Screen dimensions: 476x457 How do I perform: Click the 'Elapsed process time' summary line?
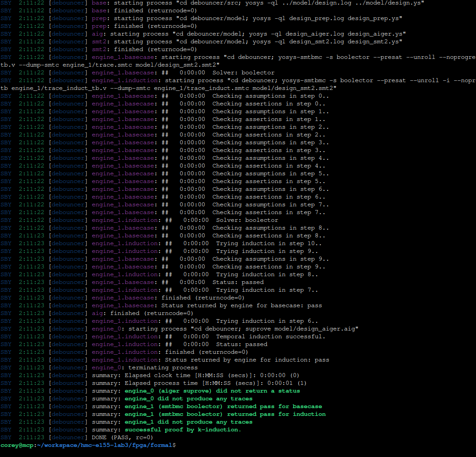coord(216,383)
